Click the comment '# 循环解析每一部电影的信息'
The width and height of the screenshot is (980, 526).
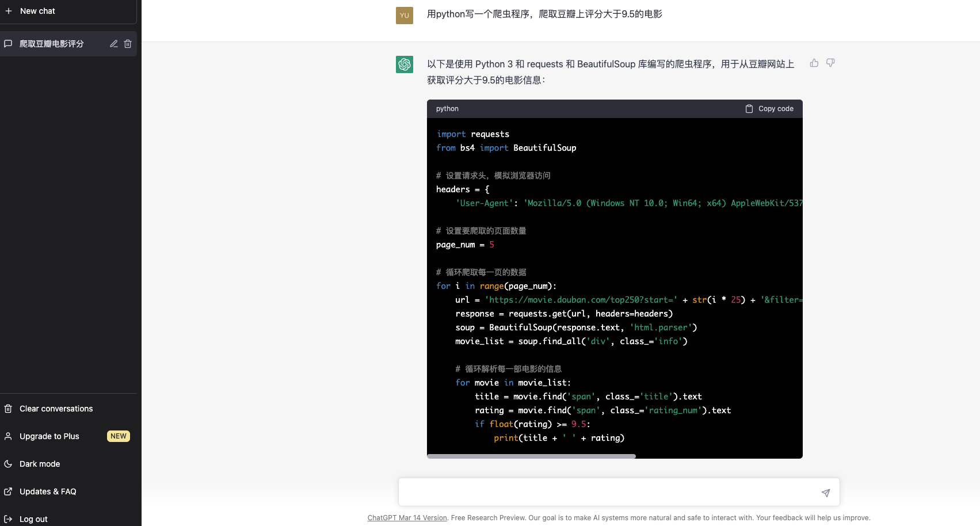508,369
